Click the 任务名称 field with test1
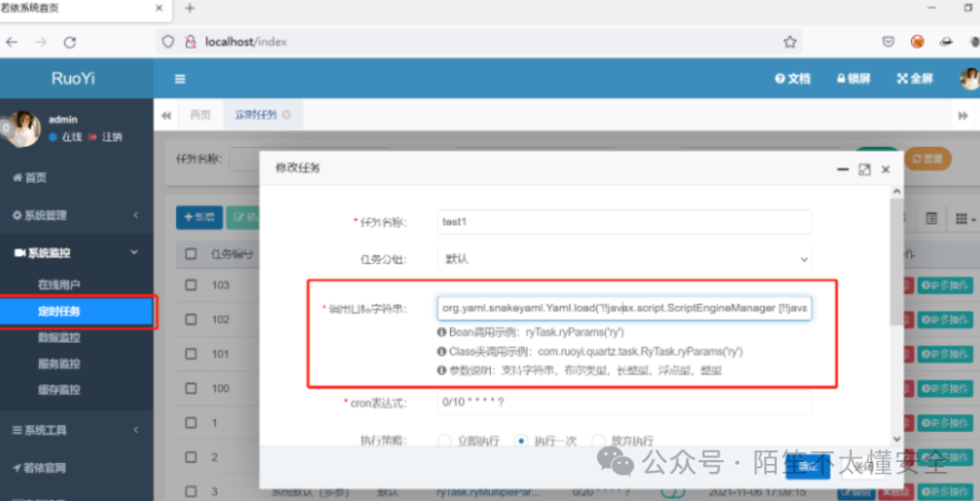The height and width of the screenshot is (501, 980). pyautogui.click(x=624, y=222)
